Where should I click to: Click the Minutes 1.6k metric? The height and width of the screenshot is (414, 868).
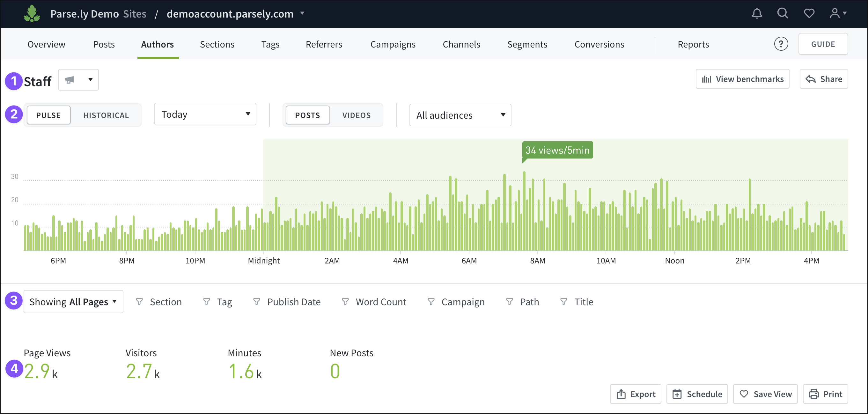point(245,364)
